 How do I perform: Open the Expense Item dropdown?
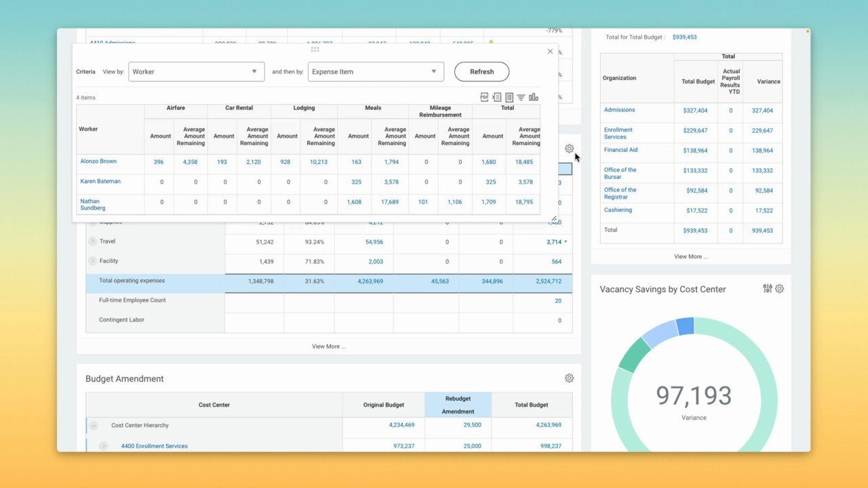[x=376, y=72]
